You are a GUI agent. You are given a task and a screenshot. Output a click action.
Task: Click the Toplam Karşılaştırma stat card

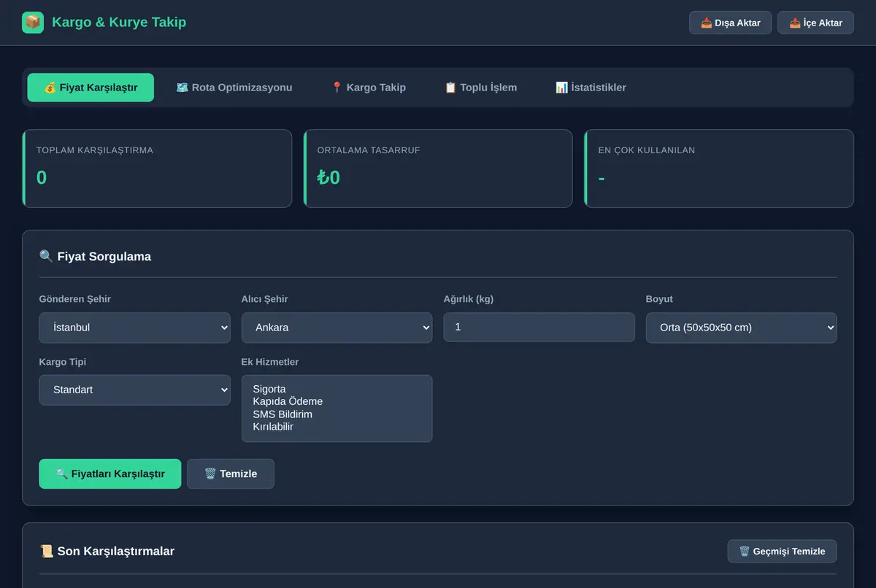click(157, 169)
